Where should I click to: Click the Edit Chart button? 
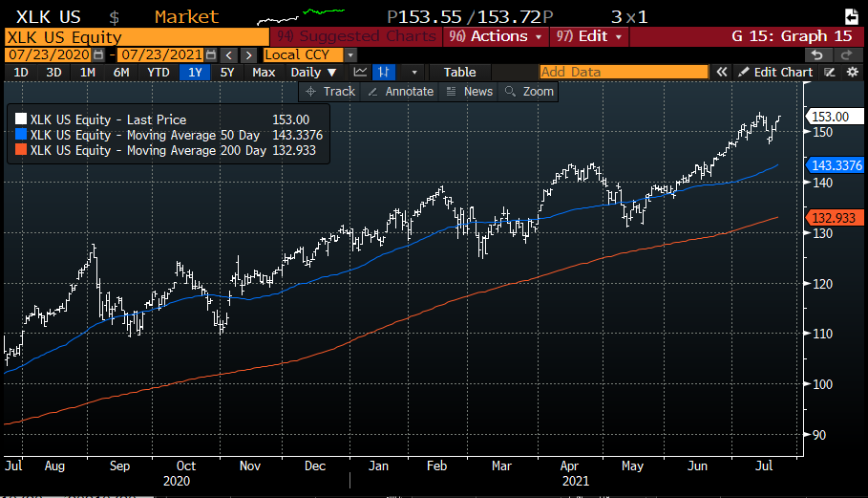point(775,72)
